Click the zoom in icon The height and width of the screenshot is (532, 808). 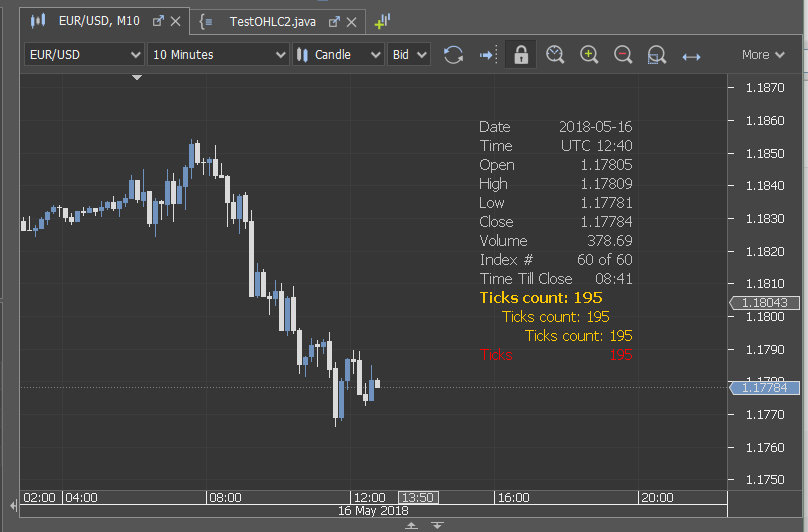[589, 55]
